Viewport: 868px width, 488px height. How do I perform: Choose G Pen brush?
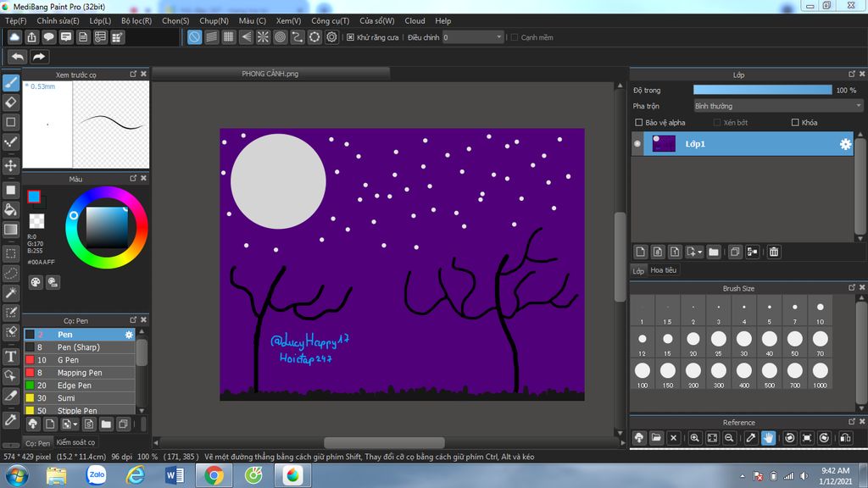(80, 359)
